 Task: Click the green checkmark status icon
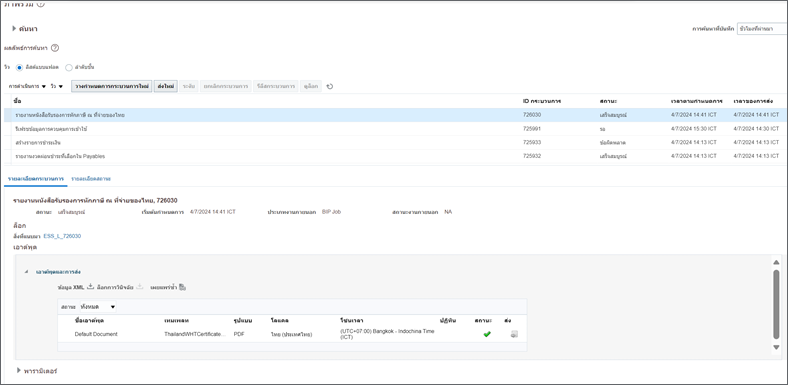(487, 334)
